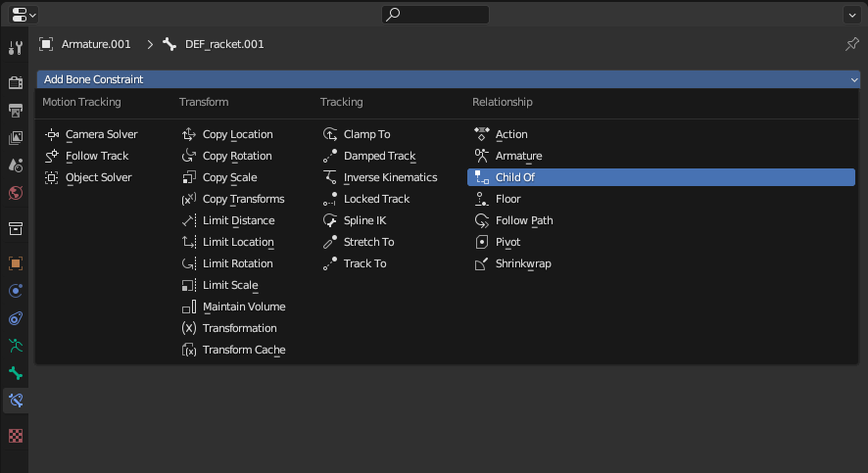868x473 pixels.
Task: Add a Copy Rotation constraint
Action: (x=236, y=156)
